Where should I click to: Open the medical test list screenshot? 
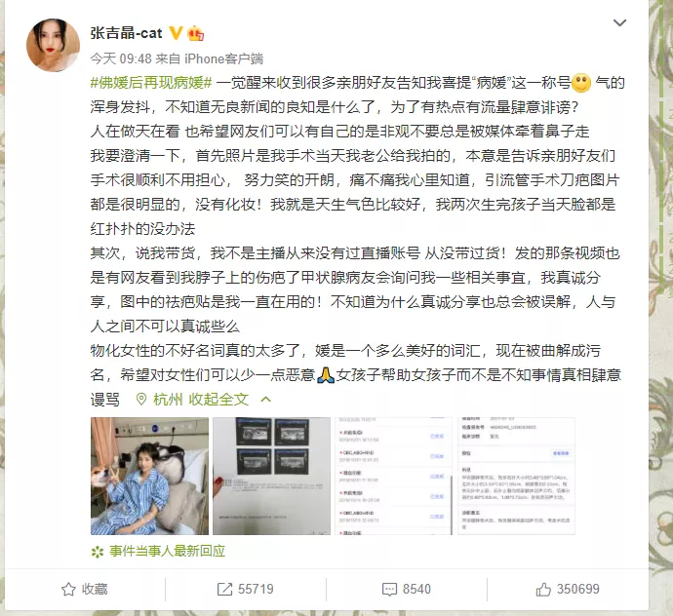point(394,477)
